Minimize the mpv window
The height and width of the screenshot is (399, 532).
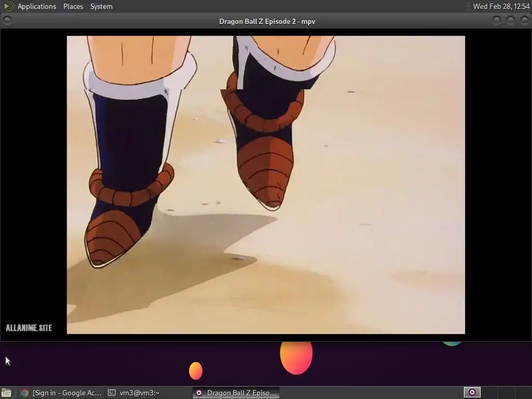[x=496, y=21]
